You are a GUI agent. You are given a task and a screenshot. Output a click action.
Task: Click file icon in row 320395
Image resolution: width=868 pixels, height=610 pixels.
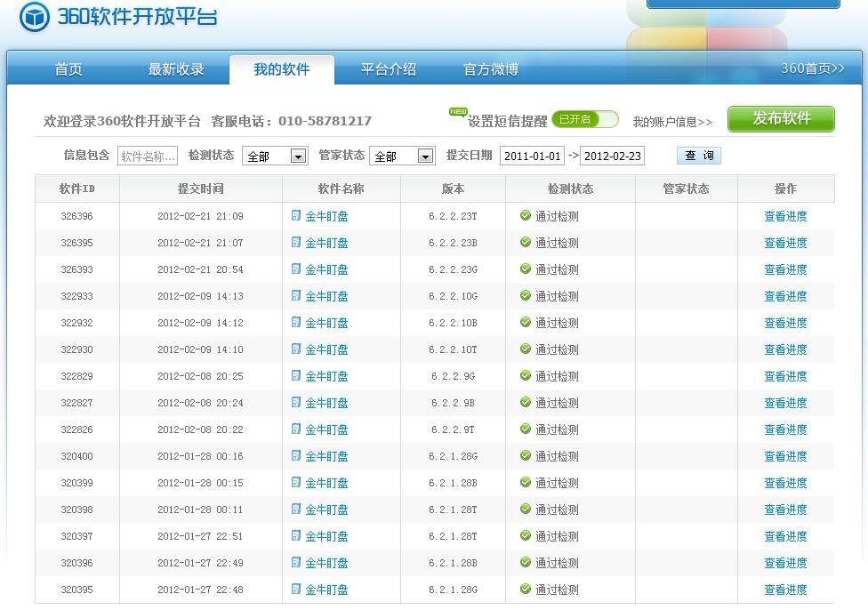pyautogui.click(x=296, y=589)
